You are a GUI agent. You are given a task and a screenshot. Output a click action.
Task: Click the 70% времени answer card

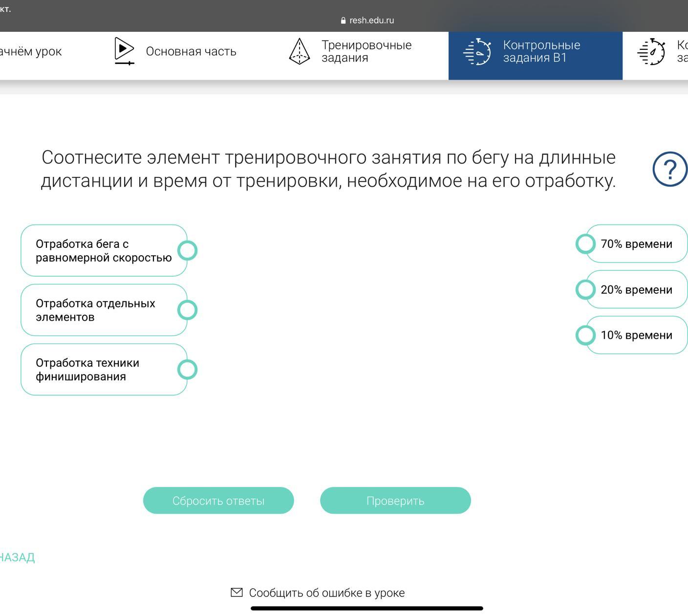tap(637, 243)
